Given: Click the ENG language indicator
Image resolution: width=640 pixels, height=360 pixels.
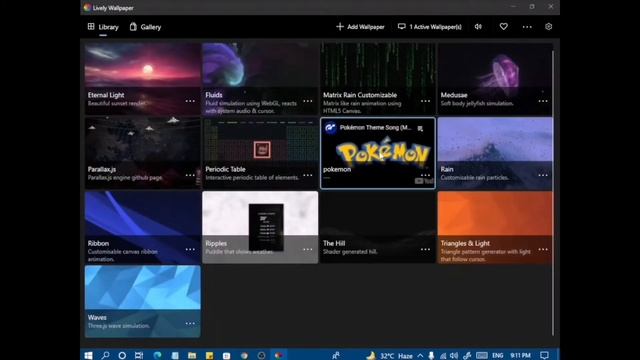Looking at the screenshot, I should (498, 356).
